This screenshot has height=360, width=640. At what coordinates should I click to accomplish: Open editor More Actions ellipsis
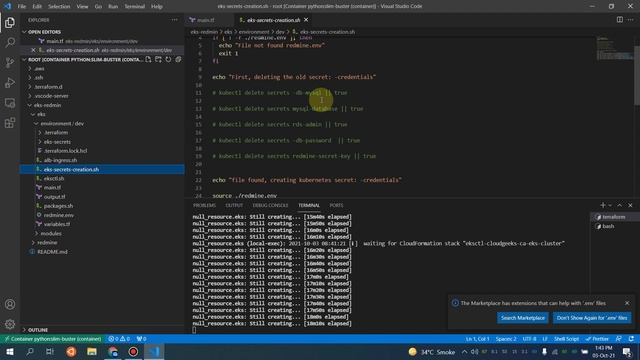[631, 20]
